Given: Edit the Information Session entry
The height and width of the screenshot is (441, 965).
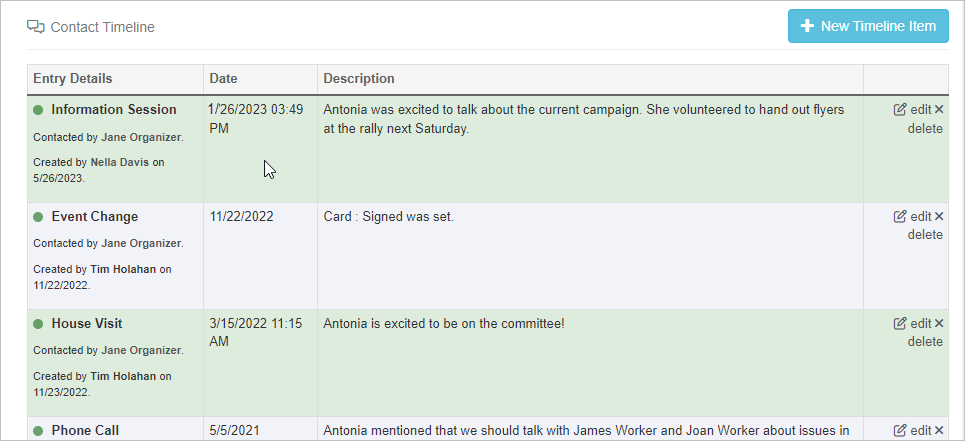Looking at the screenshot, I should click(913, 109).
